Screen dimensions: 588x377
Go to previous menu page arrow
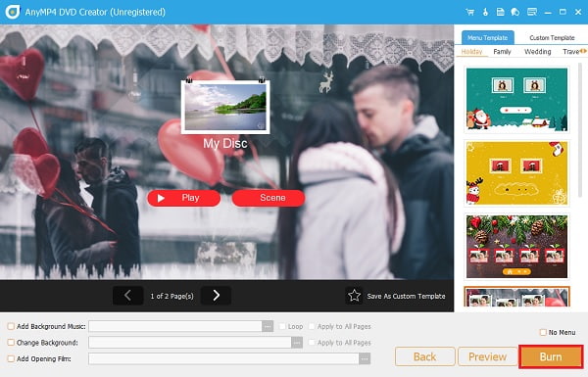coord(127,296)
